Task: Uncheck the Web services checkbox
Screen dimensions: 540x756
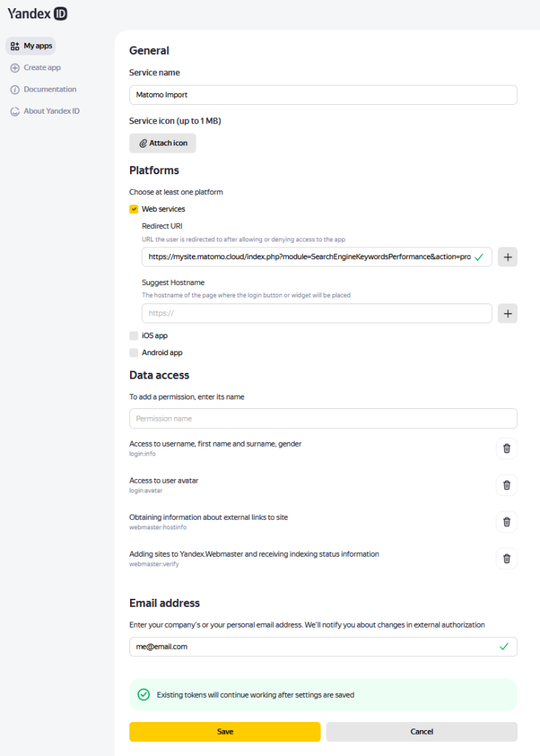Action: pos(134,209)
